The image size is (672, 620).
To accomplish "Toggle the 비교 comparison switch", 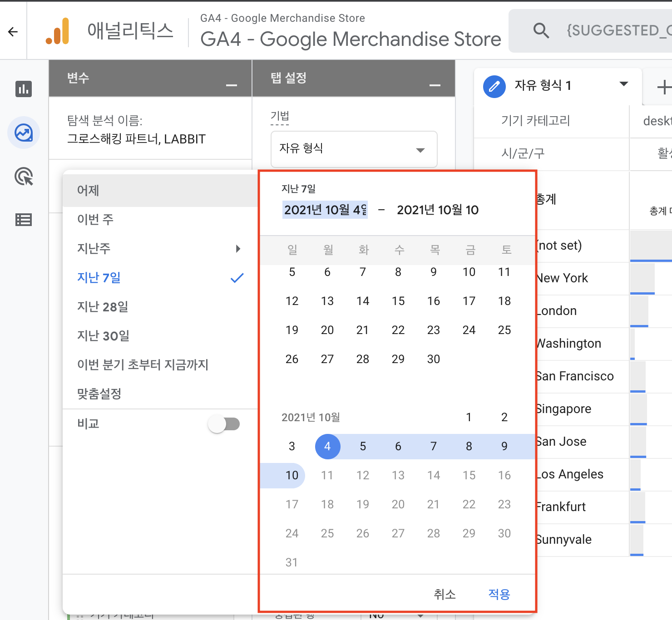I will pos(224,424).
